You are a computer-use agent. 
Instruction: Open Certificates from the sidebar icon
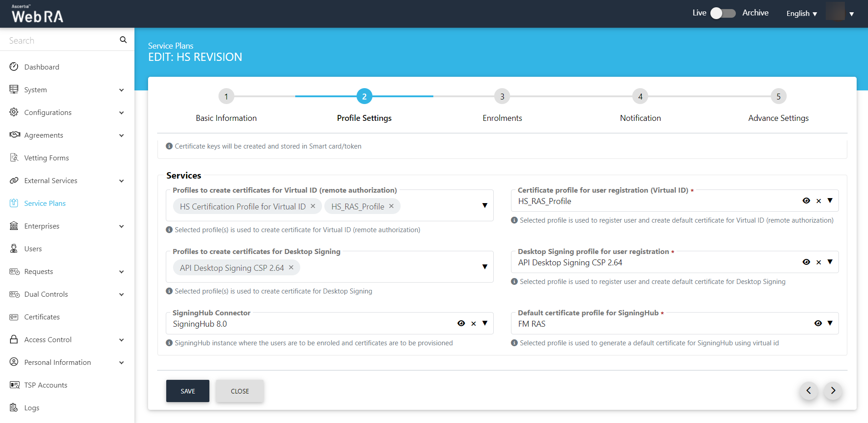click(x=14, y=317)
